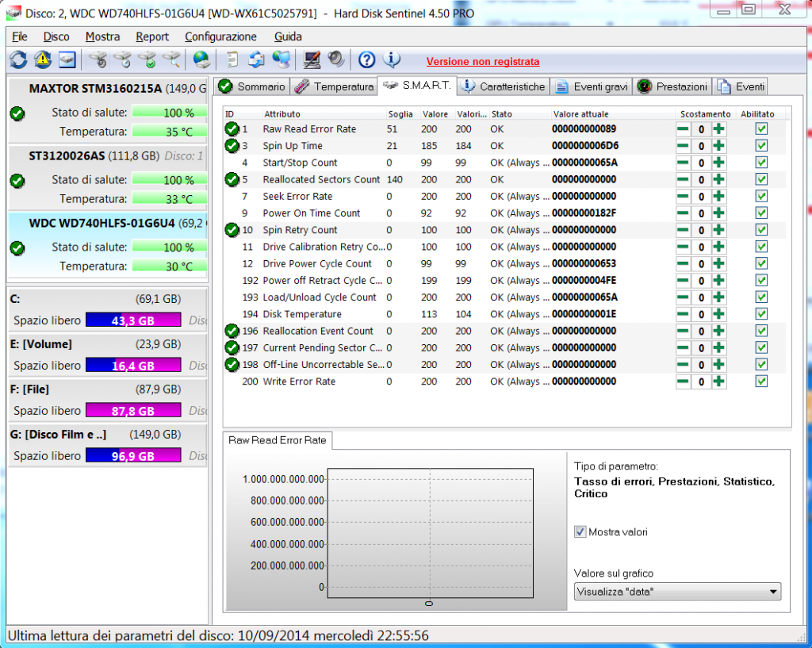Image resolution: width=812 pixels, height=648 pixels.
Task: Click the globe-with-disk toolbar icon
Action: point(202,59)
